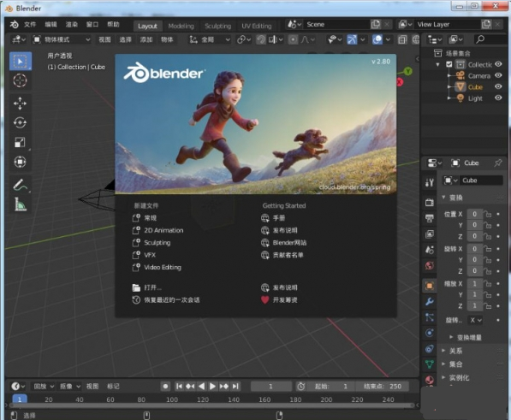The image size is (511, 420).
Task: Toggle lock for Location X
Action: tap(488, 214)
